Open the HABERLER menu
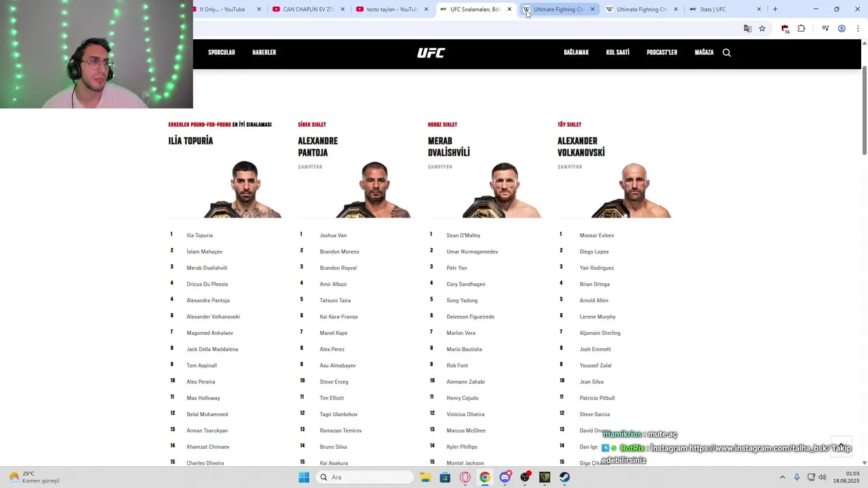The width and height of the screenshot is (868, 488). coord(264,53)
